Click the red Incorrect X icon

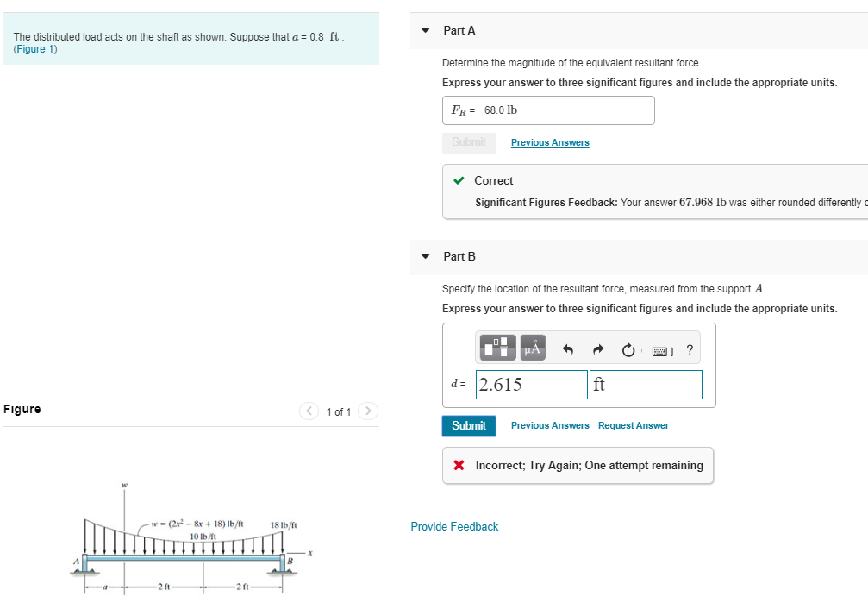coord(458,465)
